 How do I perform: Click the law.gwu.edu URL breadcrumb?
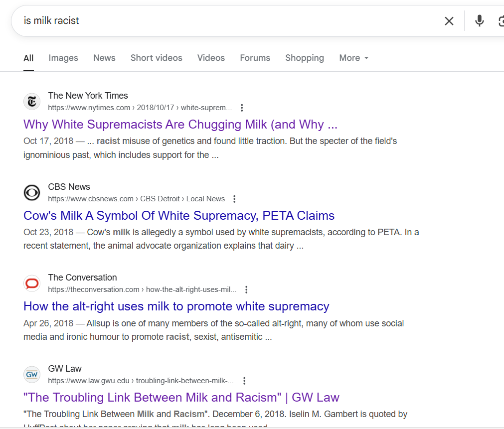(141, 381)
